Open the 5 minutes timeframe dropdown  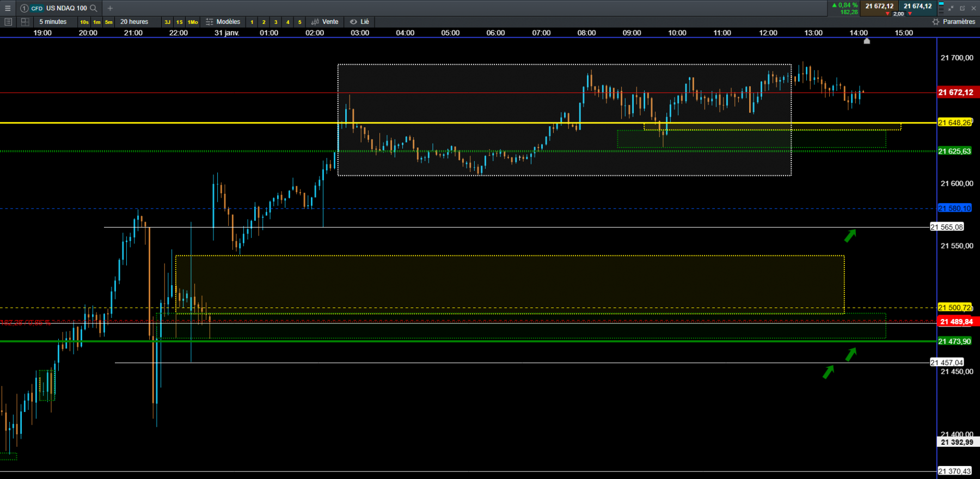[x=53, y=22]
